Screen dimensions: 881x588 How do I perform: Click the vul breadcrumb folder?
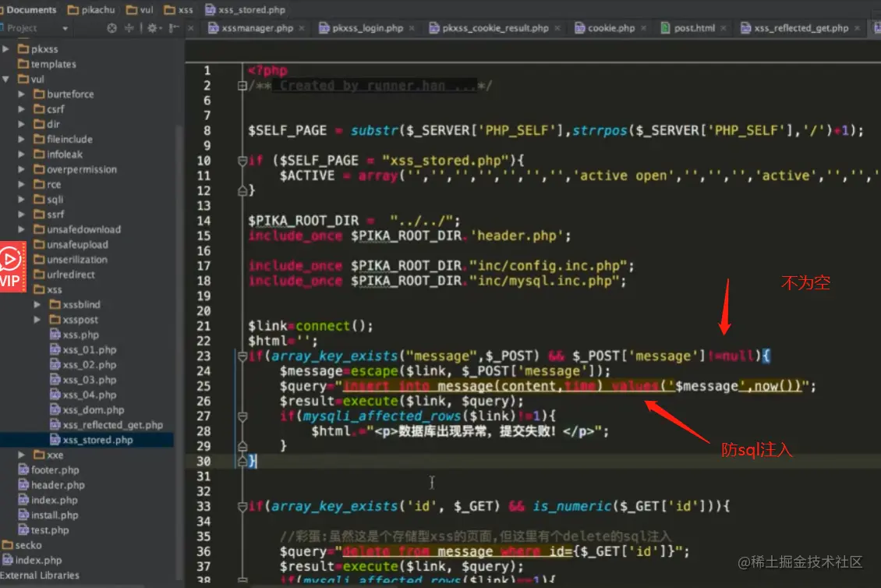click(140, 9)
